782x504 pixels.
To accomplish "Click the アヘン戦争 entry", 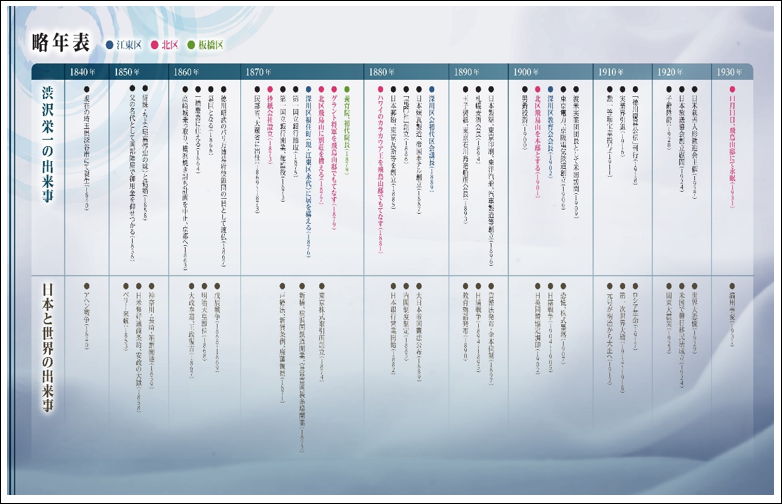I will click(87, 316).
